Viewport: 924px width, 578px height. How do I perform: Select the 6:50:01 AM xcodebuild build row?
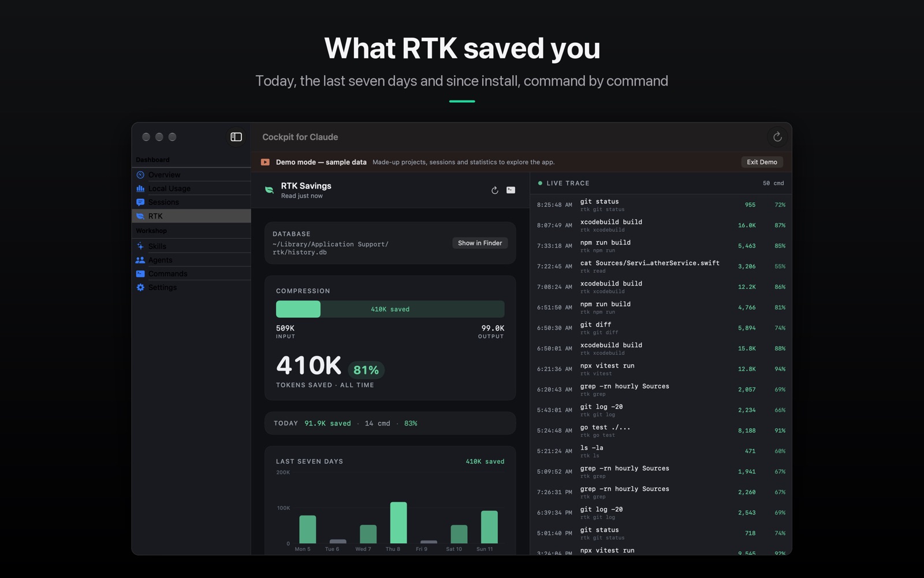(661, 349)
